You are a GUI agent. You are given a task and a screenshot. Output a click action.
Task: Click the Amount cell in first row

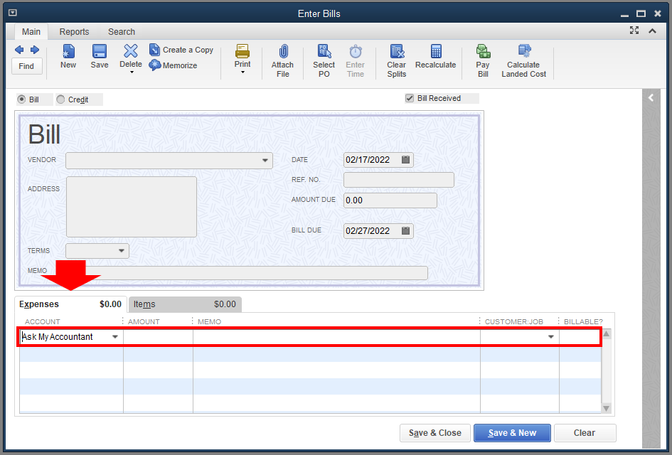click(x=158, y=337)
